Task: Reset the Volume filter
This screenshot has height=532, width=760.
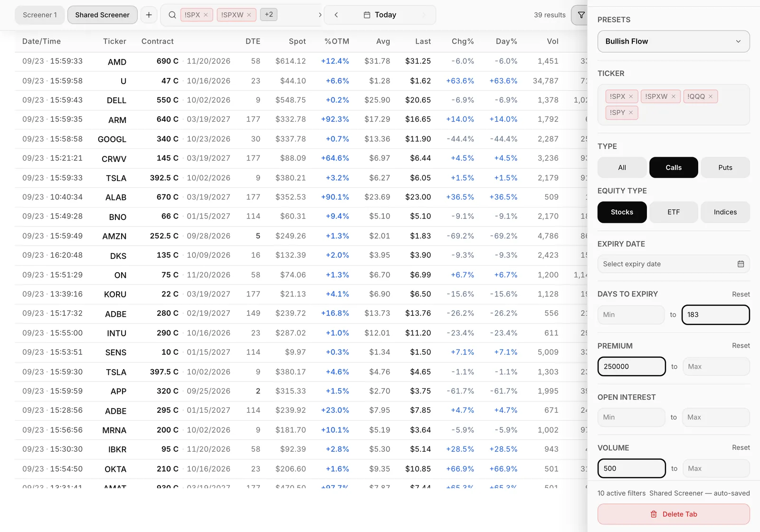Action: (x=741, y=448)
